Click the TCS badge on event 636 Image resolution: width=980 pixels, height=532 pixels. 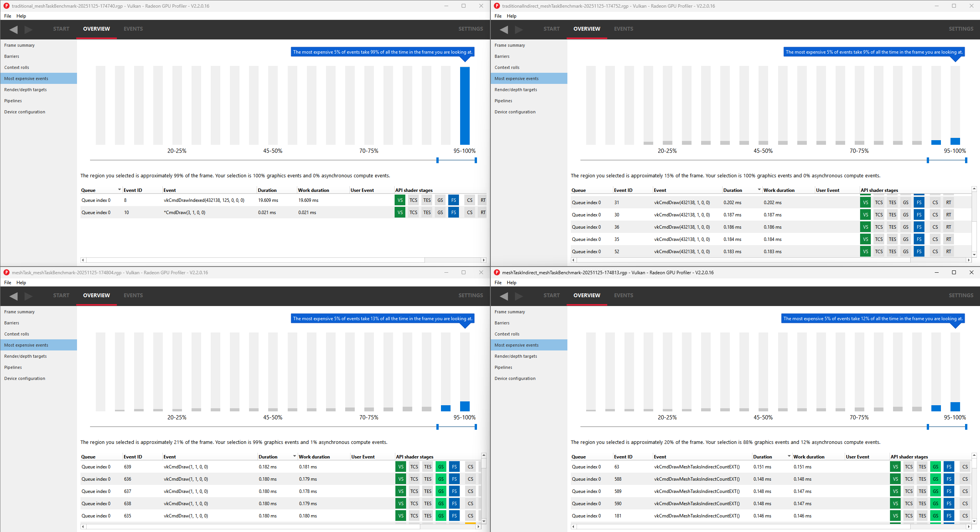tap(414, 479)
